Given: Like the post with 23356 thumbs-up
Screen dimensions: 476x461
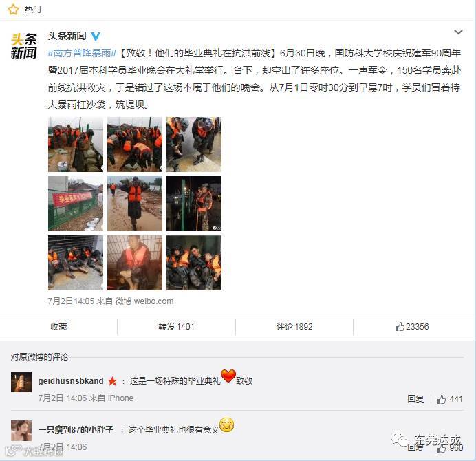Looking at the screenshot, I should [412, 326].
